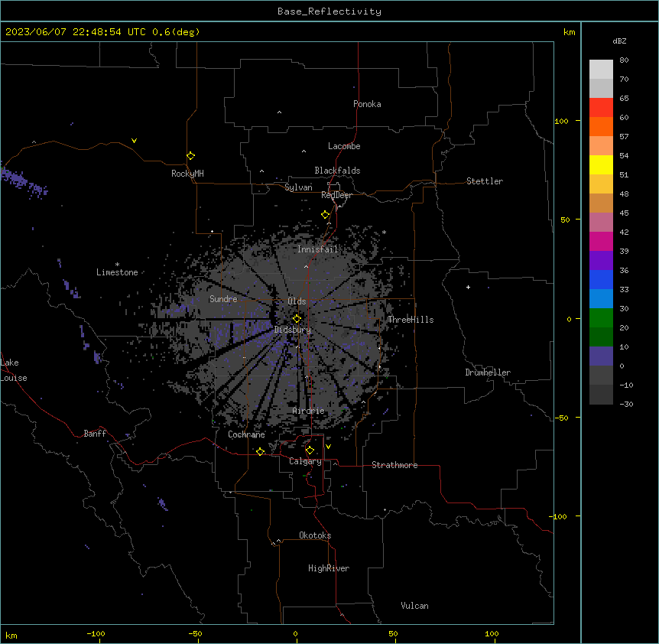Click the Limestone label
659x644 pixels.
(x=117, y=272)
